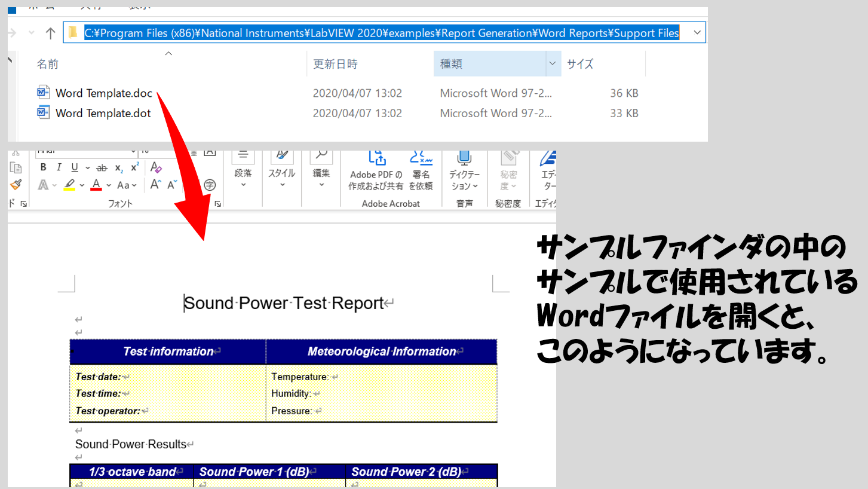The height and width of the screenshot is (489, 868).
Task: Decrease font size with shrink A
Action: pyautogui.click(x=172, y=185)
